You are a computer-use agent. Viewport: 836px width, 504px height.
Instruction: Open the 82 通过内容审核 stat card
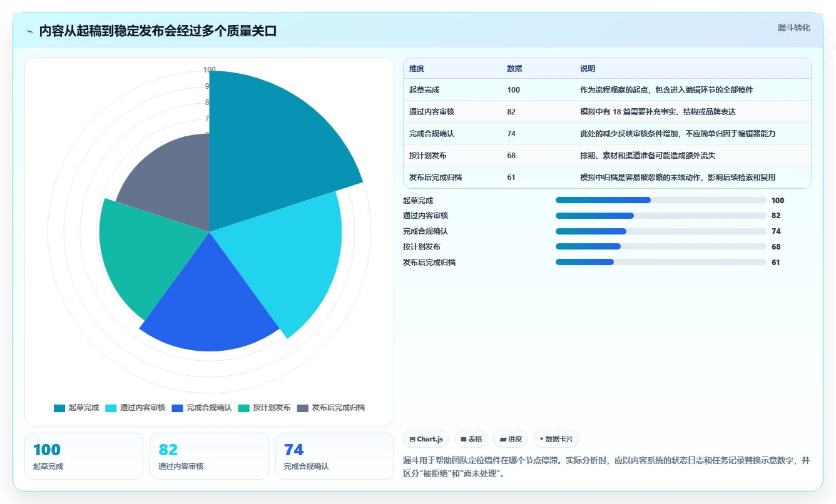tap(209, 456)
